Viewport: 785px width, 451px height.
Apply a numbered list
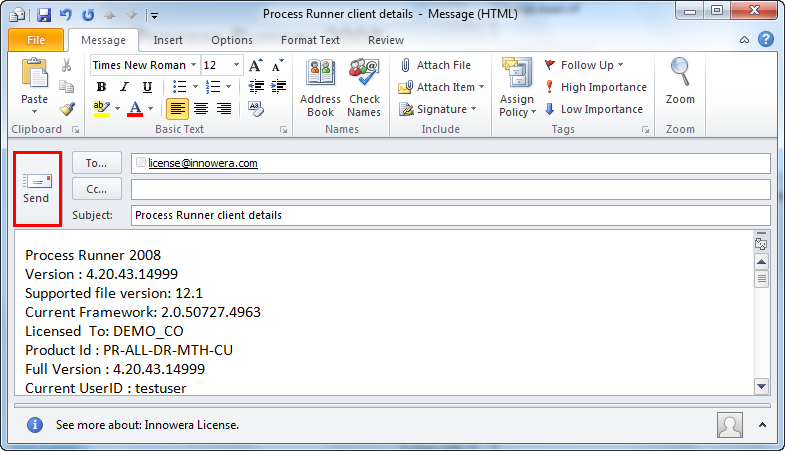pos(213,87)
